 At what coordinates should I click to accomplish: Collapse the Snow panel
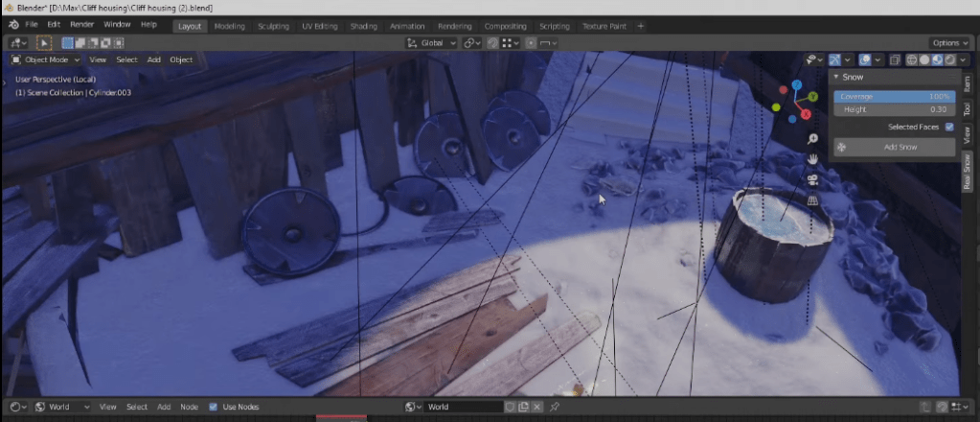836,77
